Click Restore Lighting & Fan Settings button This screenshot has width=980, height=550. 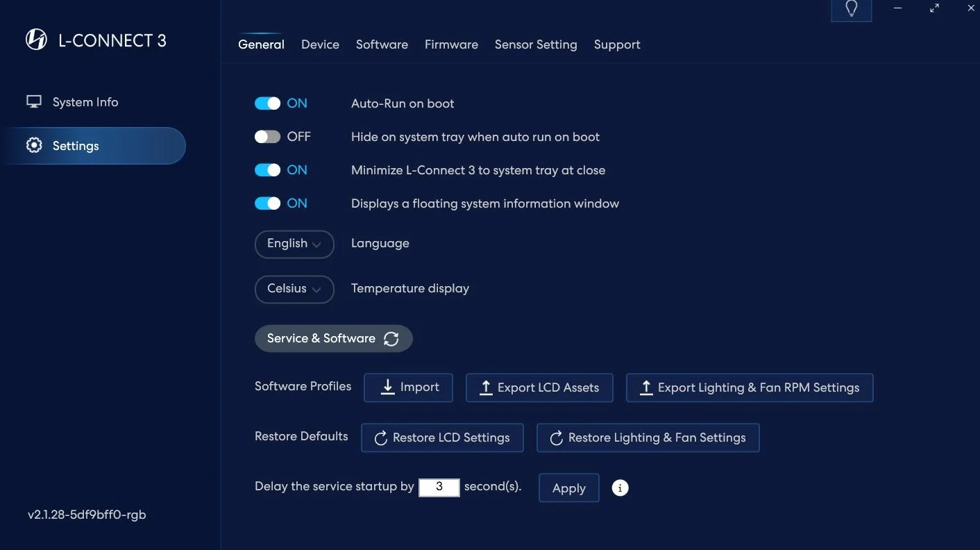pyautogui.click(x=648, y=438)
